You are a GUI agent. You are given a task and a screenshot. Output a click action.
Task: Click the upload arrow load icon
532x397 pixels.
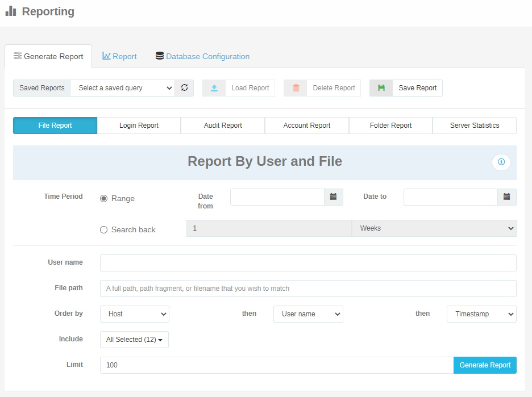[214, 88]
